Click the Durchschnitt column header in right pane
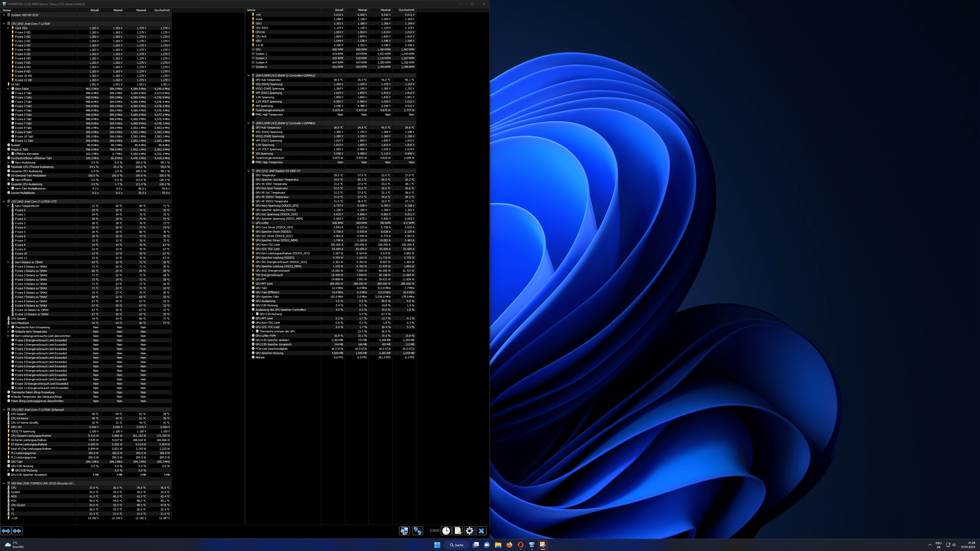Viewport: 980px width, 551px height. tap(404, 10)
